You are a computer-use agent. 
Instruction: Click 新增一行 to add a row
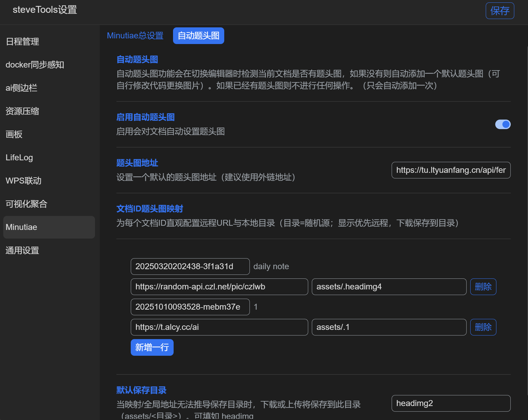[152, 347]
